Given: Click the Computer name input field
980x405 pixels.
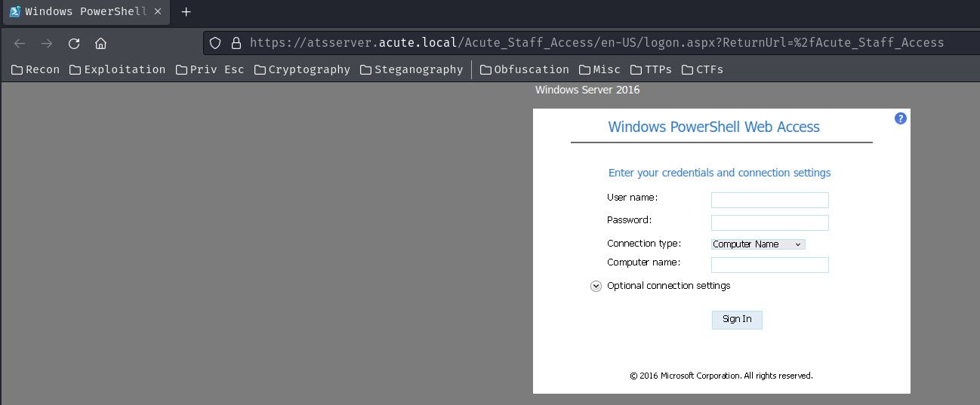Looking at the screenshot, I should point(770,265).
